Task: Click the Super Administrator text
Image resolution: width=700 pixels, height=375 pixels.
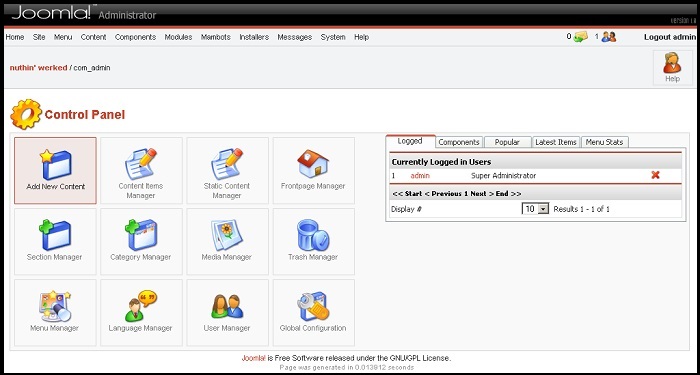Action: point(504,175)
